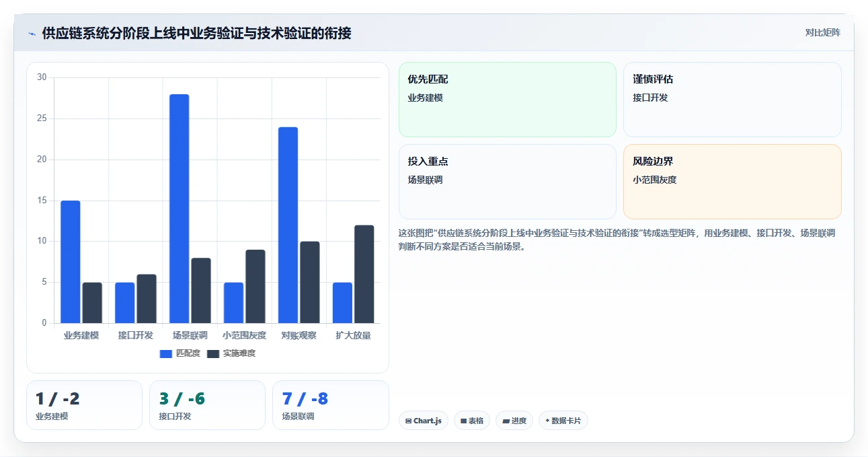This screenshot has height=457, width=868.
Task: Click the page title 供应链系统分阶段上线
Action: click(x=196, y=33)
